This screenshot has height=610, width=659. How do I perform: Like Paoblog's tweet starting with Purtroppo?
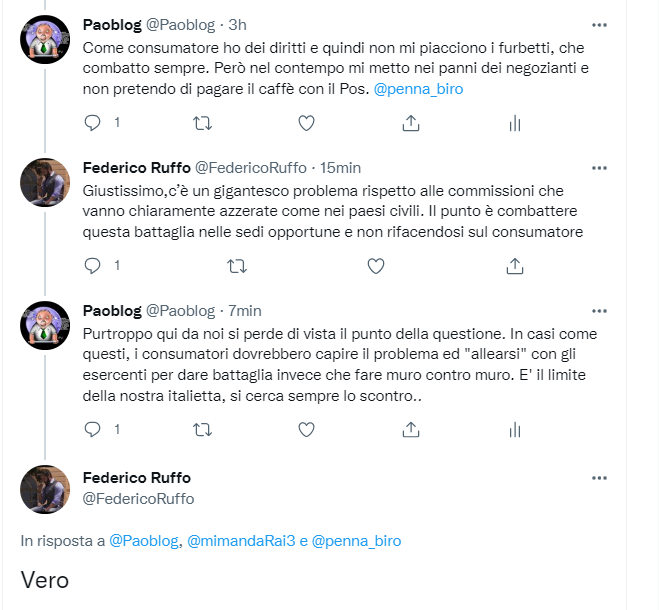(x=307, y=429)
